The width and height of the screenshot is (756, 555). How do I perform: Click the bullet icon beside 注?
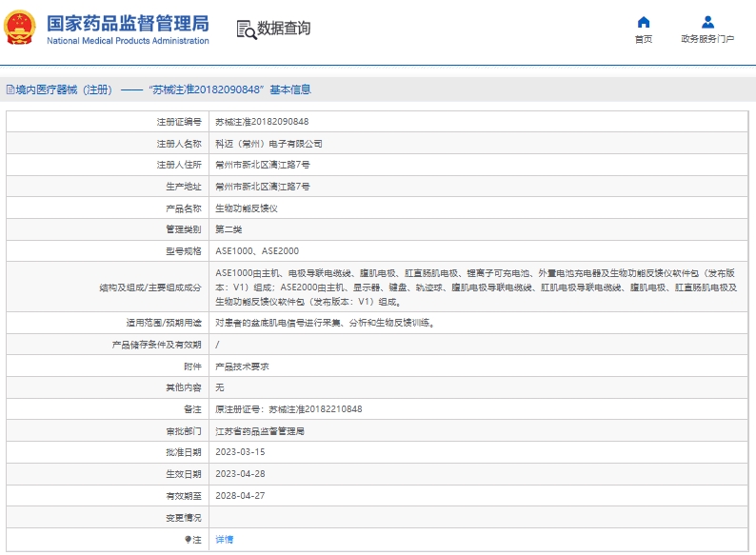click(188, 540)
